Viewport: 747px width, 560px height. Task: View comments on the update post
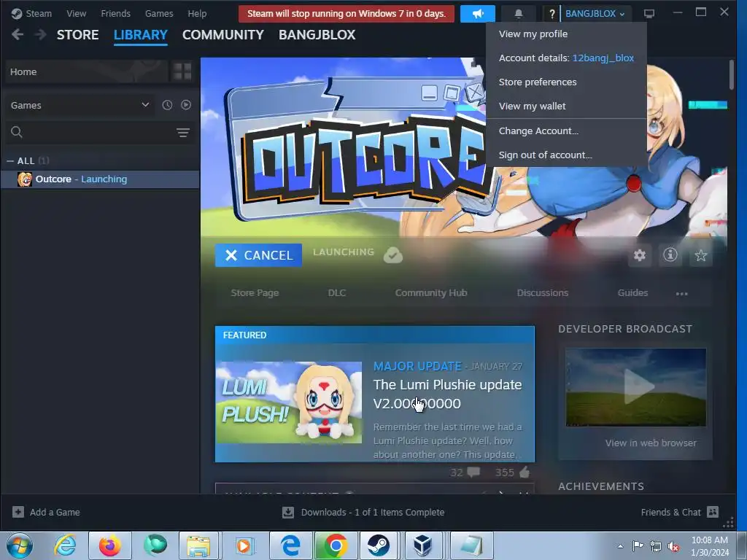coord(473,472)
